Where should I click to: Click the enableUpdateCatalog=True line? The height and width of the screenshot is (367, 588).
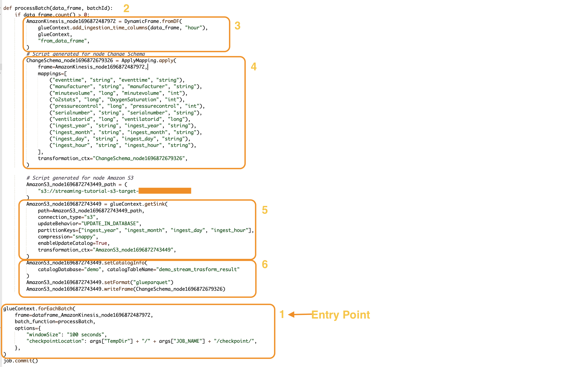coord(74,243)
